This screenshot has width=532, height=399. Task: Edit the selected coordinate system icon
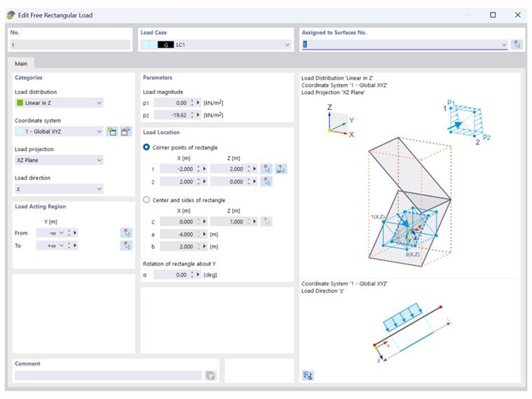(126, 132)
